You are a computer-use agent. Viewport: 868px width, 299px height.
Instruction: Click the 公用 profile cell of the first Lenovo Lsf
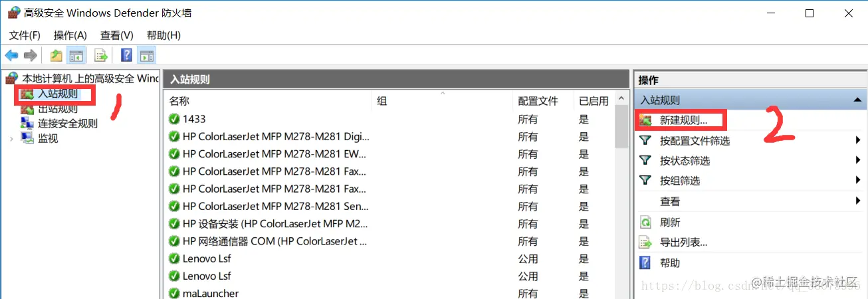[528, 258]
